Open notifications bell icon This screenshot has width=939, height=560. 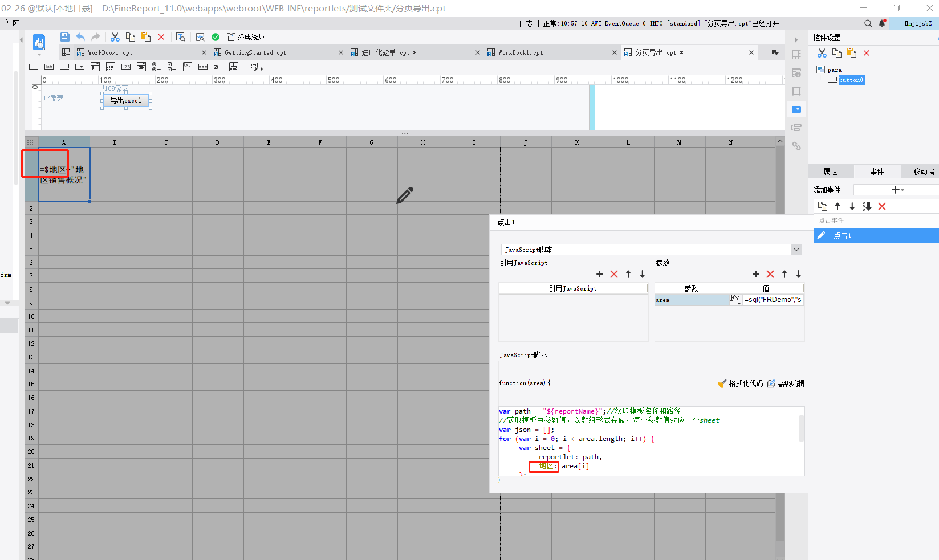(883, 23)
